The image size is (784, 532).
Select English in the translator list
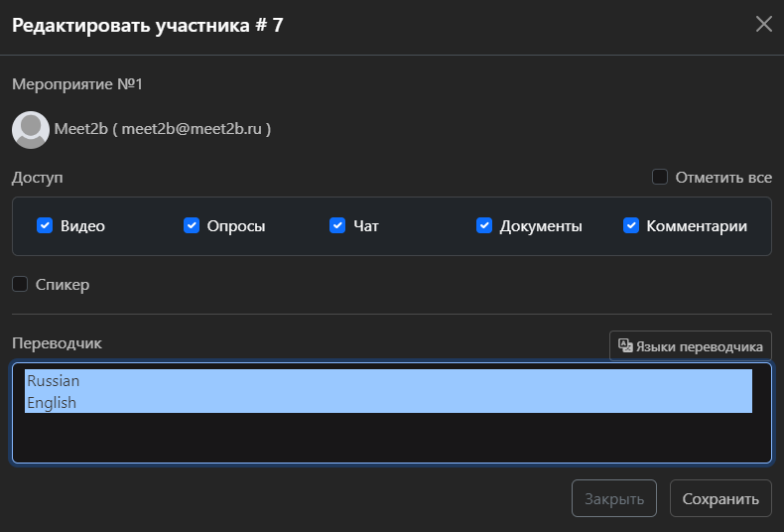click(x=52, y=403)
